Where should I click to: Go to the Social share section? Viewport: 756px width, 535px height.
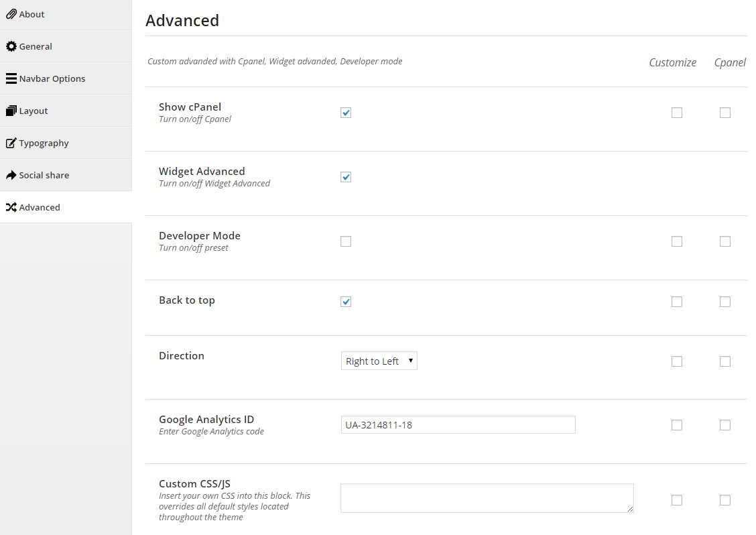(x=44, y=175)
